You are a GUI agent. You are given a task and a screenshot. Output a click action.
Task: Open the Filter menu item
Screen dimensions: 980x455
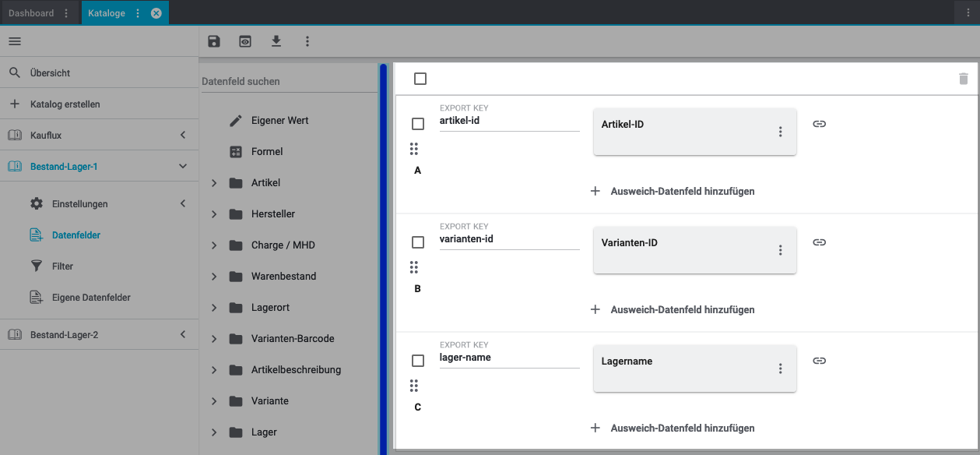click(62, 266)
